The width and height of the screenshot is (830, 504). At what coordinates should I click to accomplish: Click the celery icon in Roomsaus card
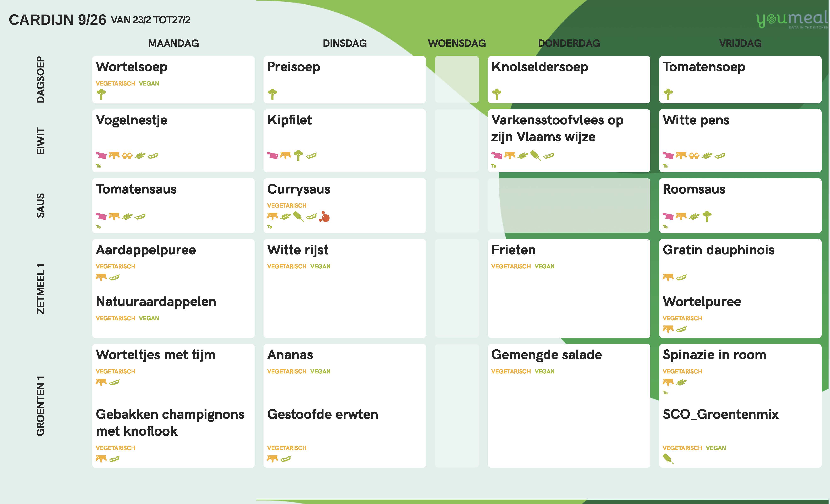[x=707, y=216]
